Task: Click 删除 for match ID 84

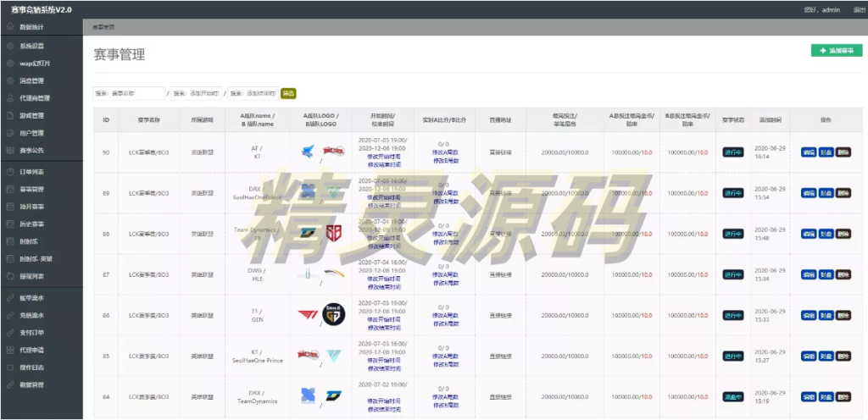Action: pos(843,396)
